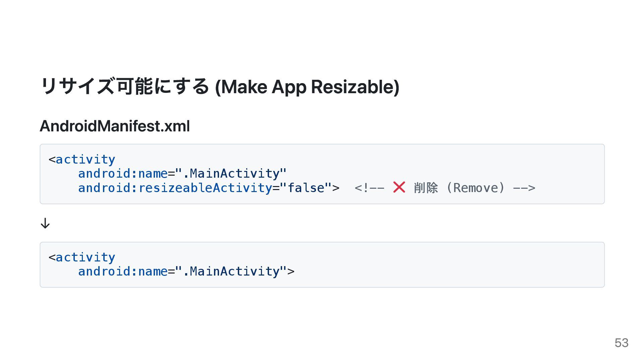The image size is (644, 362).
Task: Click the "false" attribute value
Action: (306, 188)
